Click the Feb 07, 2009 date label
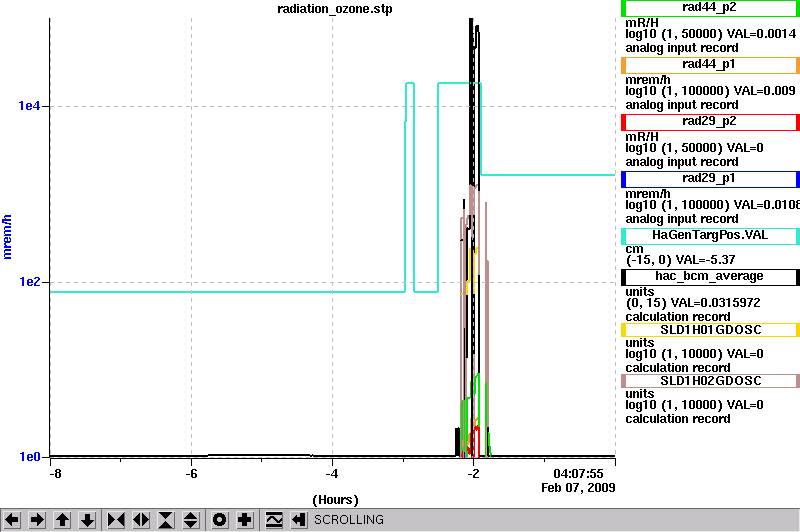800x532 pixels. pyautogui.click(x=578, y=488)
